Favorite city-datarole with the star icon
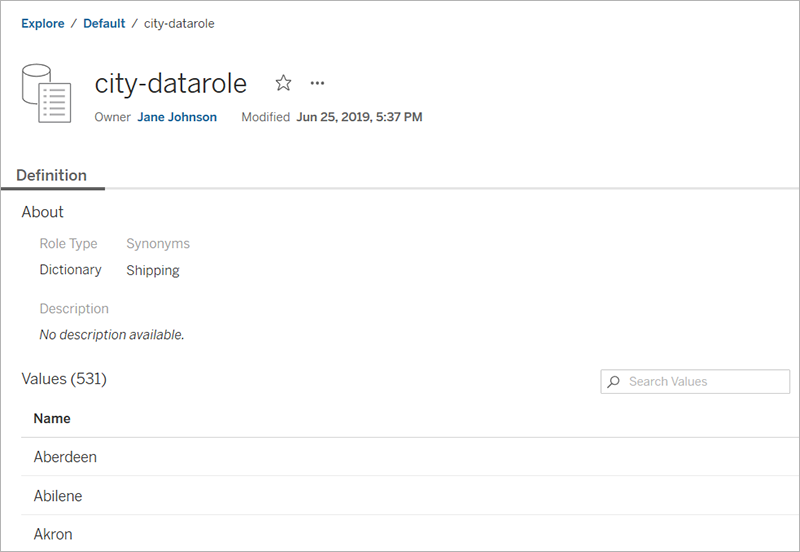 click(283, 83)
